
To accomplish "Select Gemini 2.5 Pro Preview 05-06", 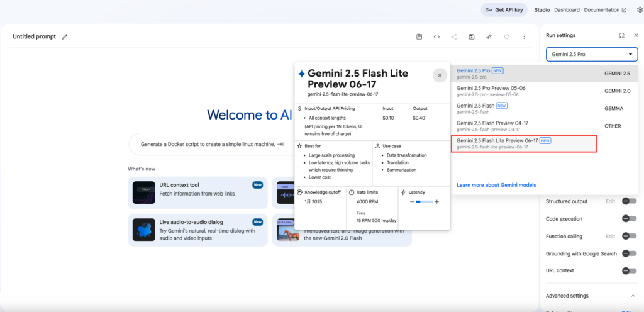I will 524,91.
